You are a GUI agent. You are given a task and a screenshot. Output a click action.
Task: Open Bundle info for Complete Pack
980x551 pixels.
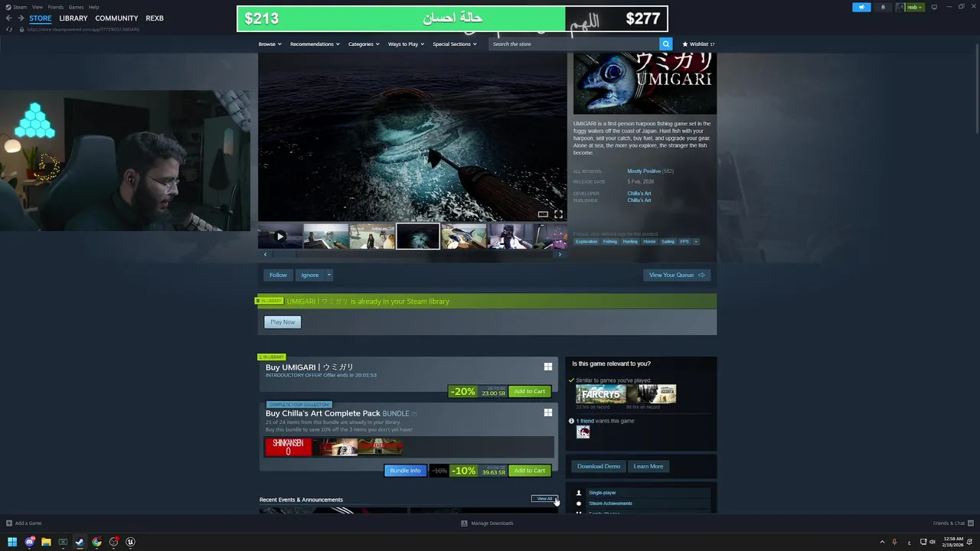[405, 471]
